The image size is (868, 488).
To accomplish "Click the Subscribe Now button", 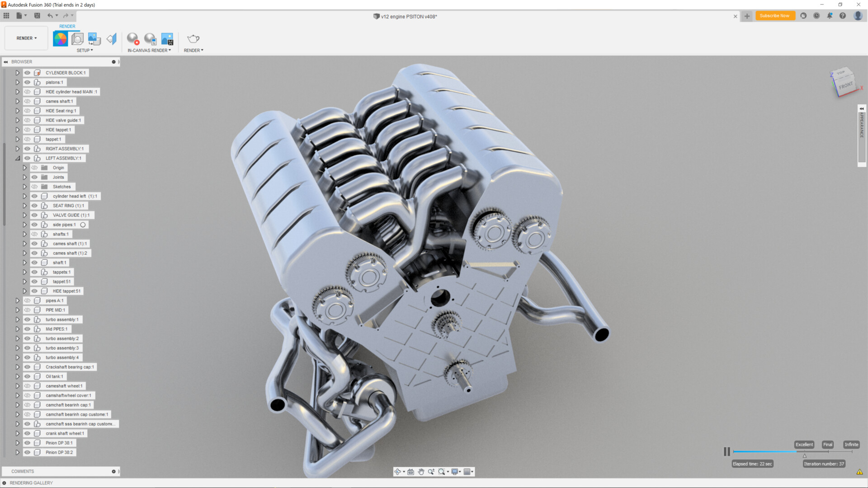I will pyautogui.click(x=775, y=15).
